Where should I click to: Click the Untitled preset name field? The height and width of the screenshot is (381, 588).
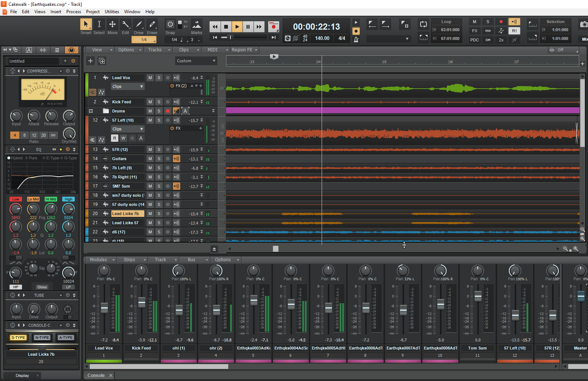33,61
